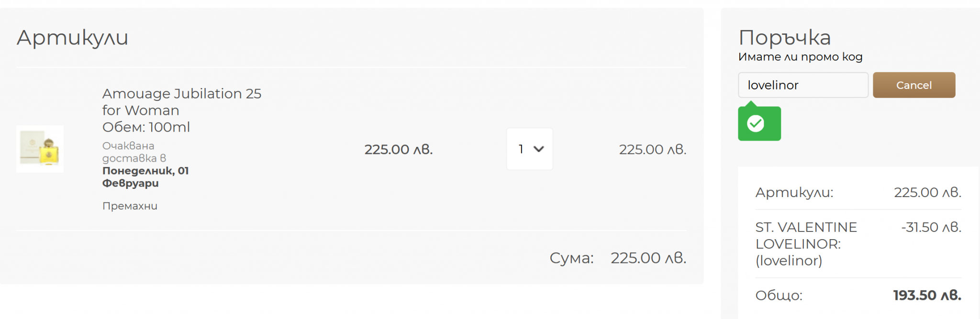Select the ST. VALENTINE LOVELINOR discount label

[x=806, y=243]
